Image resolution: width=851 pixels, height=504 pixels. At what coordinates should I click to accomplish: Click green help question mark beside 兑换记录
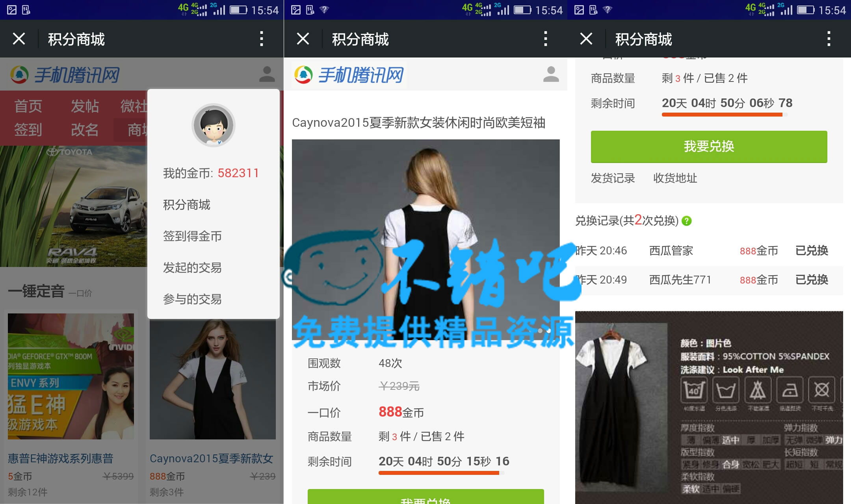[x=687, y=221]
